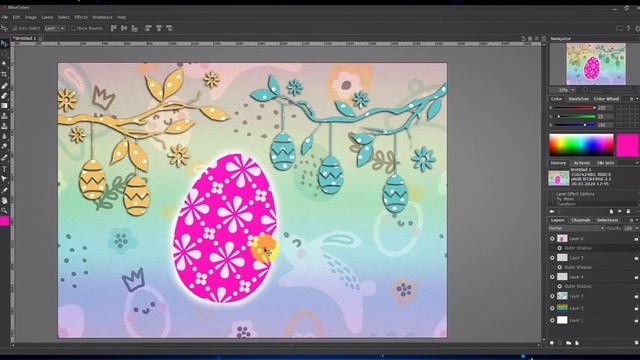This screenshot has height=360, width=640.
Task: Click the fourth alignment icon in options bar
Action: pos(148,28)
